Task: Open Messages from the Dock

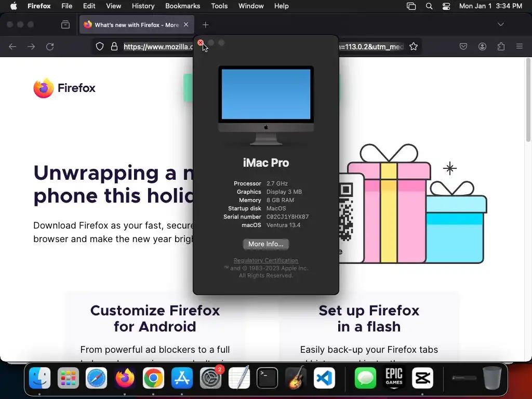Action: (365, 378)
